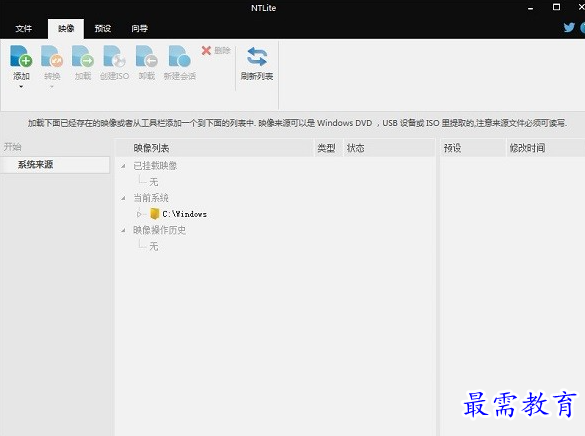Image resolution: width=585 pixels, height=436 pixels.
Task: Open the 添加 dropdown arrow
Action: pyautogui.click(x=21, y=87)
